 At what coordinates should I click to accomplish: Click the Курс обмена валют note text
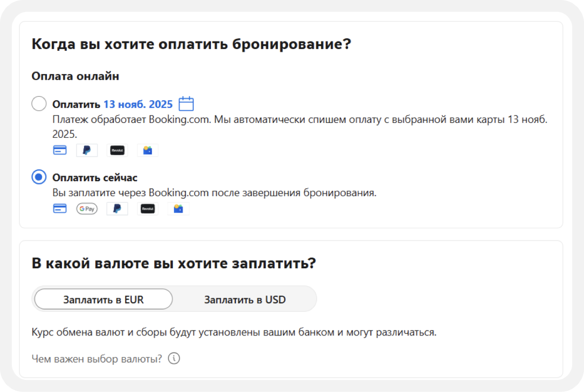(234, 332)
